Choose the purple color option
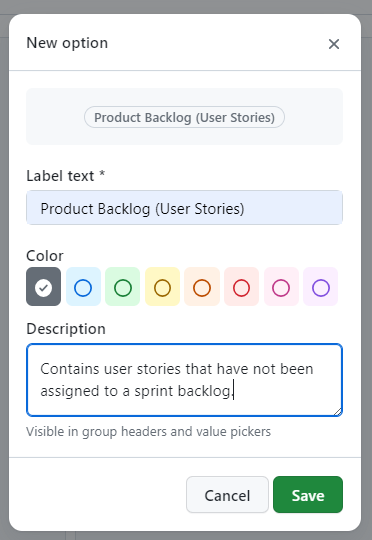Image resolution: width=372 pixels, height=540 pixels. tap(321, 287)
